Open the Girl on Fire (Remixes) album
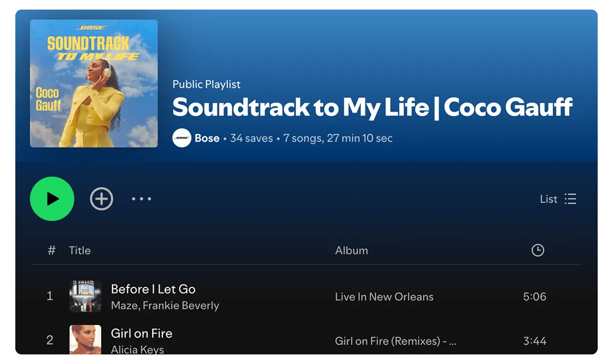 (x=396, y=341)
